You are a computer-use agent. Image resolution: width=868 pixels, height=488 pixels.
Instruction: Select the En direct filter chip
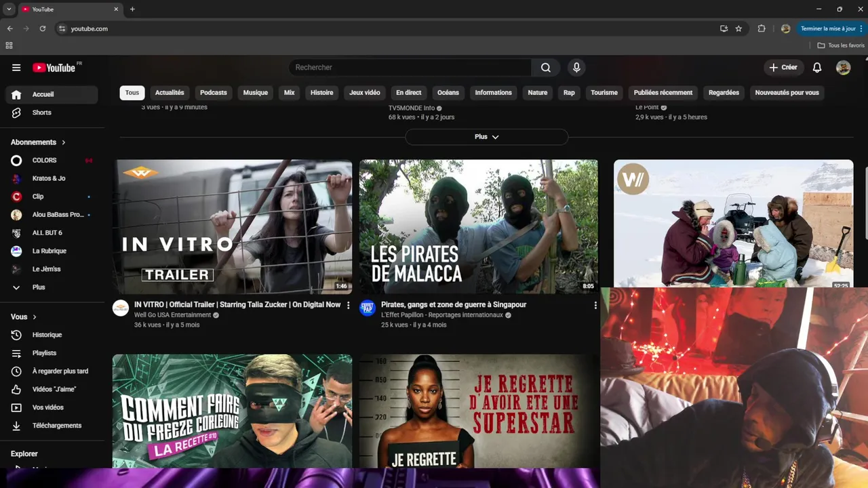coord(409,93)
